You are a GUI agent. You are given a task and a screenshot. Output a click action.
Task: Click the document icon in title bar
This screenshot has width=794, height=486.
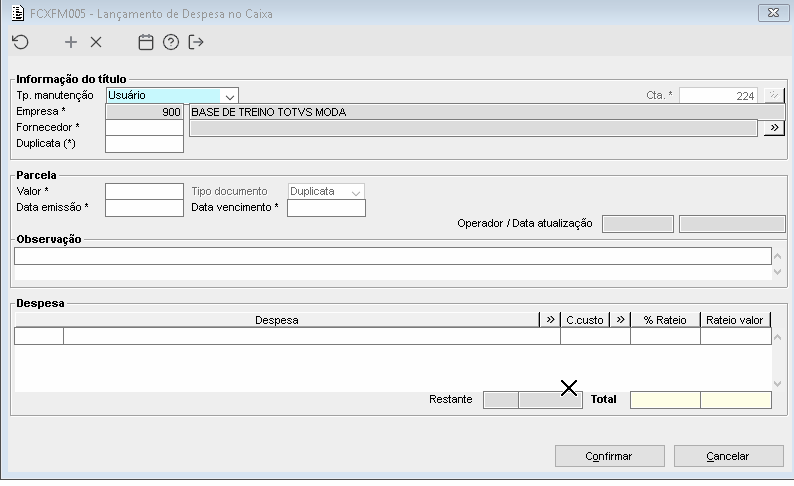pyautogui.click(x=18, y=13)
